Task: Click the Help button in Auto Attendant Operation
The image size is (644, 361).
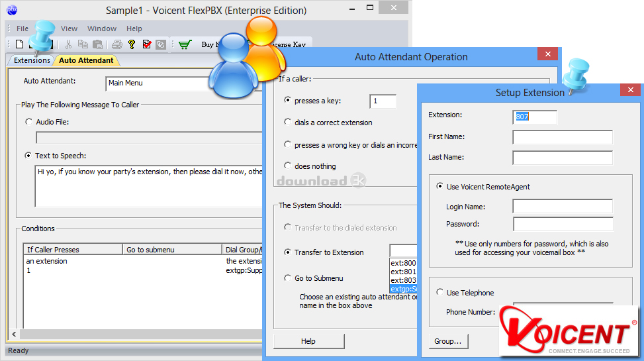Action: pos(308,341)
